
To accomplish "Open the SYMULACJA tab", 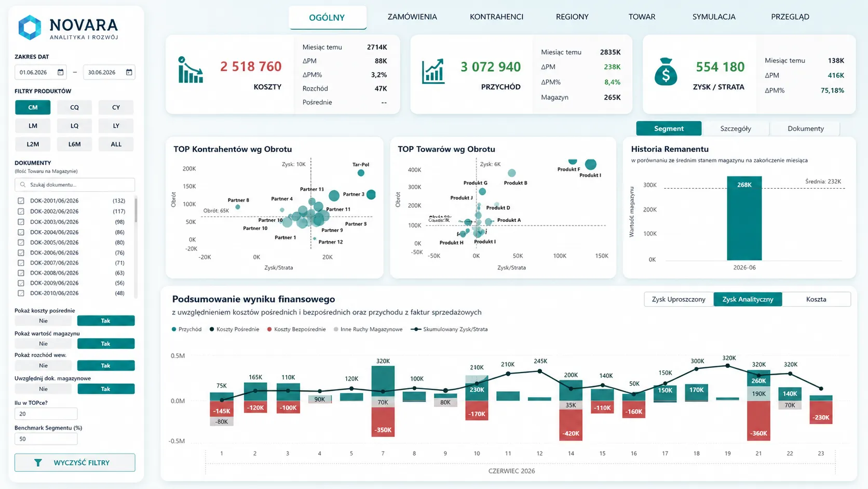I will (714, 17).
